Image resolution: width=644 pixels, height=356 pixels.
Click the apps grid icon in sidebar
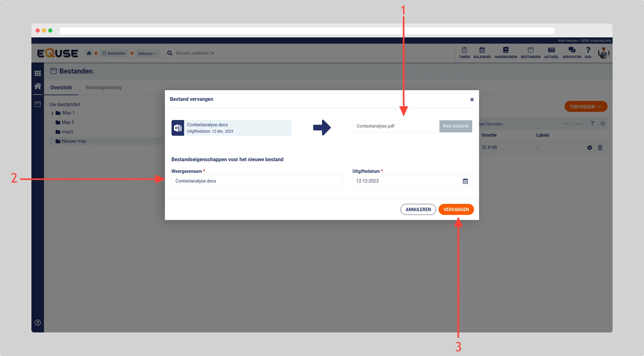38,73
